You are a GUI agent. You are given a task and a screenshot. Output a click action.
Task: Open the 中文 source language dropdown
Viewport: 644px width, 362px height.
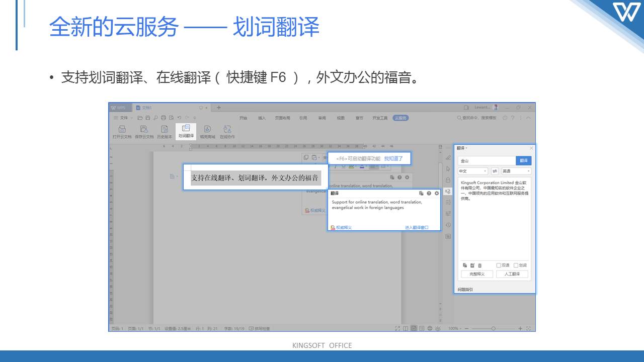coord(472,171)
